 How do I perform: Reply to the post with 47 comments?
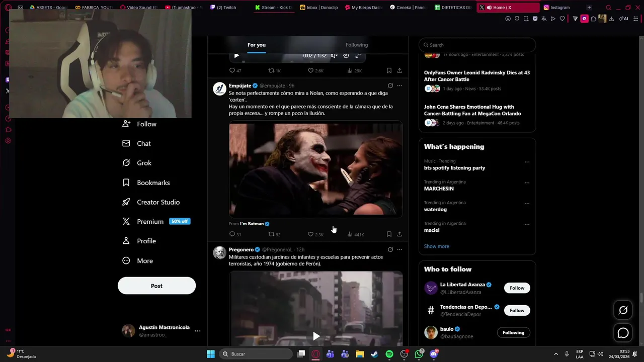coord(235,71)
